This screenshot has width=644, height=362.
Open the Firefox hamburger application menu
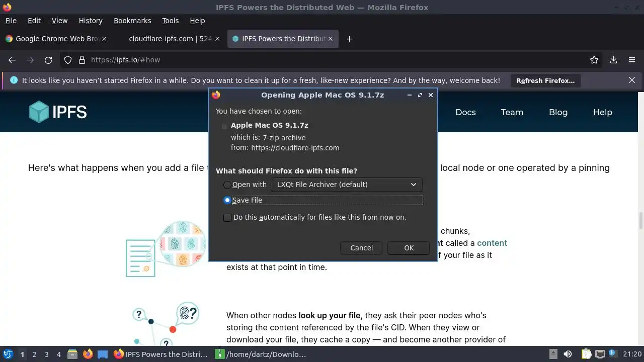click(x=632, y=60)
